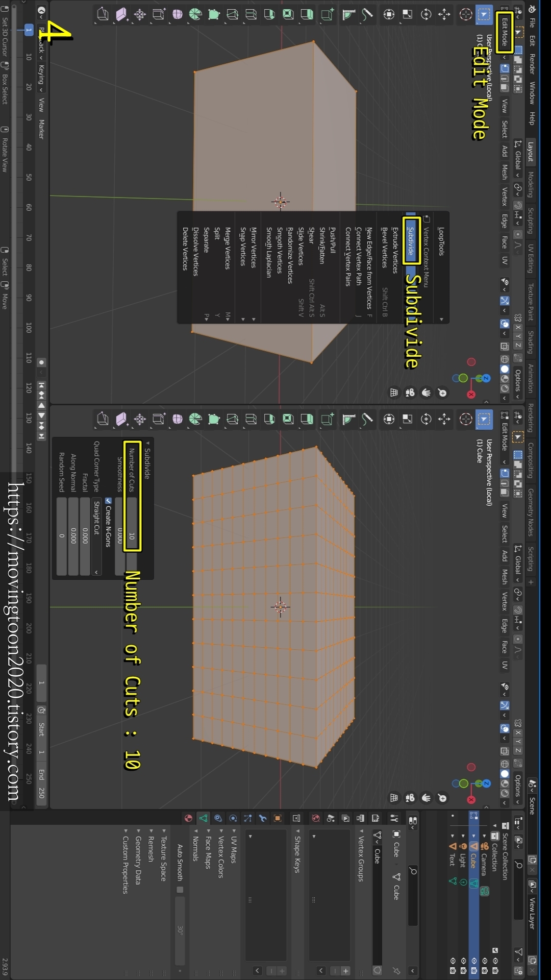Screen dimensions: 551x980
Task: Select the Rotate tool in the context-menu viewport
Action: [426, 14]
